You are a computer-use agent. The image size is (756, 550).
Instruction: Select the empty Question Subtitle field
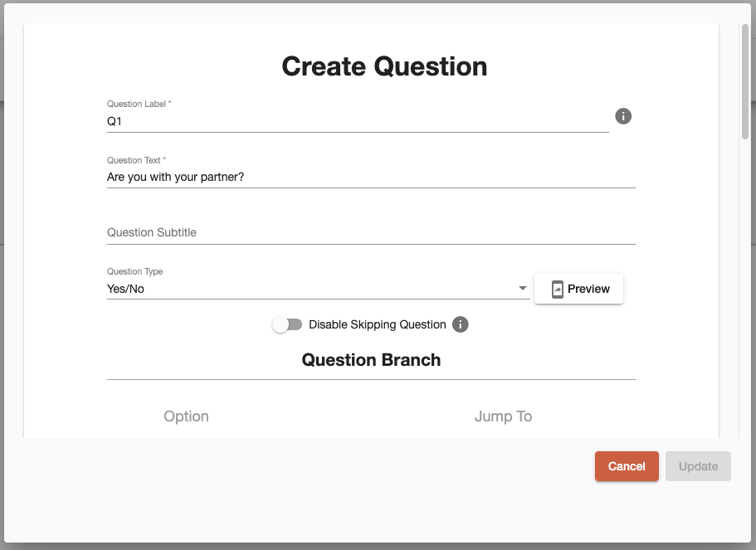[x=371, y=232]
